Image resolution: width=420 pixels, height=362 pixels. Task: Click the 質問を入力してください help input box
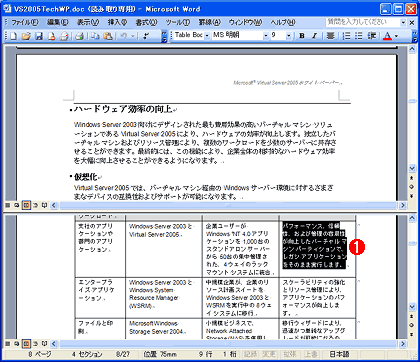coord(363,22)
